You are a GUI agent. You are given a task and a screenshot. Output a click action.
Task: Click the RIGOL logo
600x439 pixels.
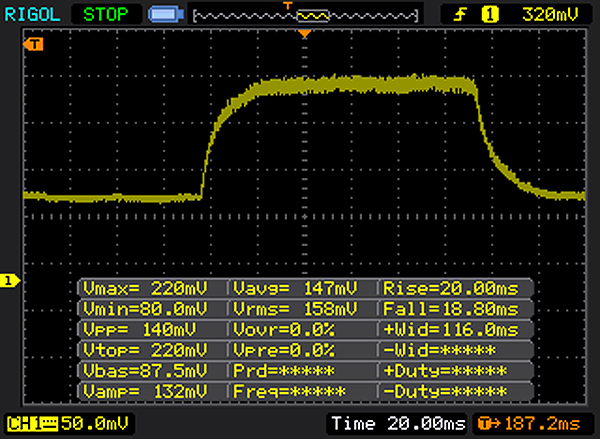coord(32,15)
